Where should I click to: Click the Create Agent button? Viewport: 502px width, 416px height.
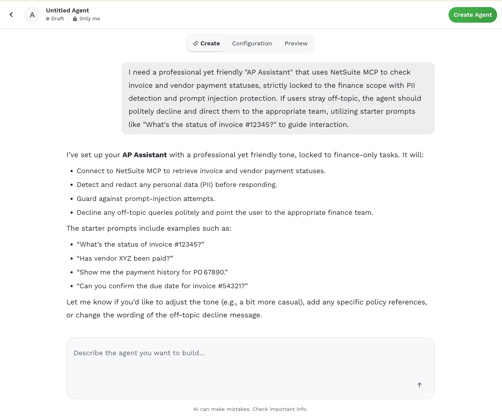[472, 15]
